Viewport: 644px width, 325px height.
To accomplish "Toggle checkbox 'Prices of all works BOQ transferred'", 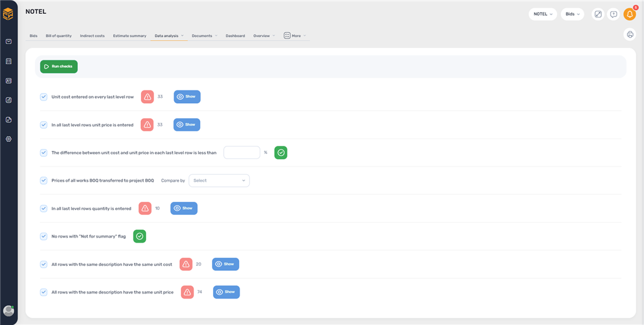I will [x=43, y=180].
